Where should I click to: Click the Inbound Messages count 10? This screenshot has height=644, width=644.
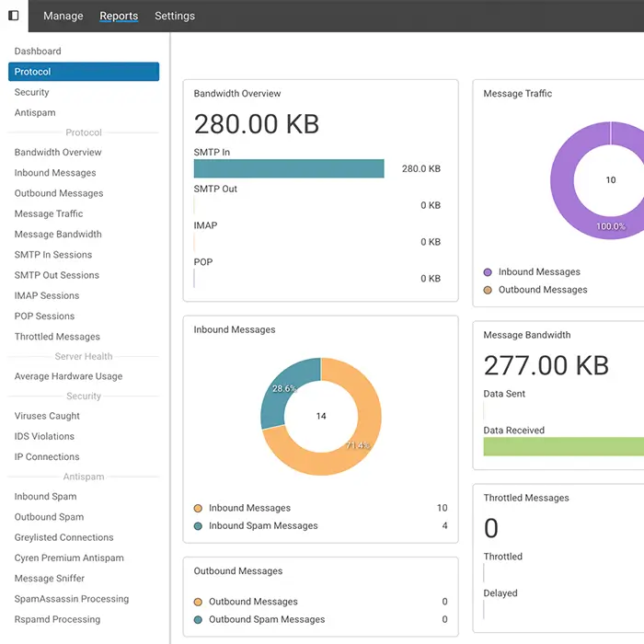click(x=442, y=508)
